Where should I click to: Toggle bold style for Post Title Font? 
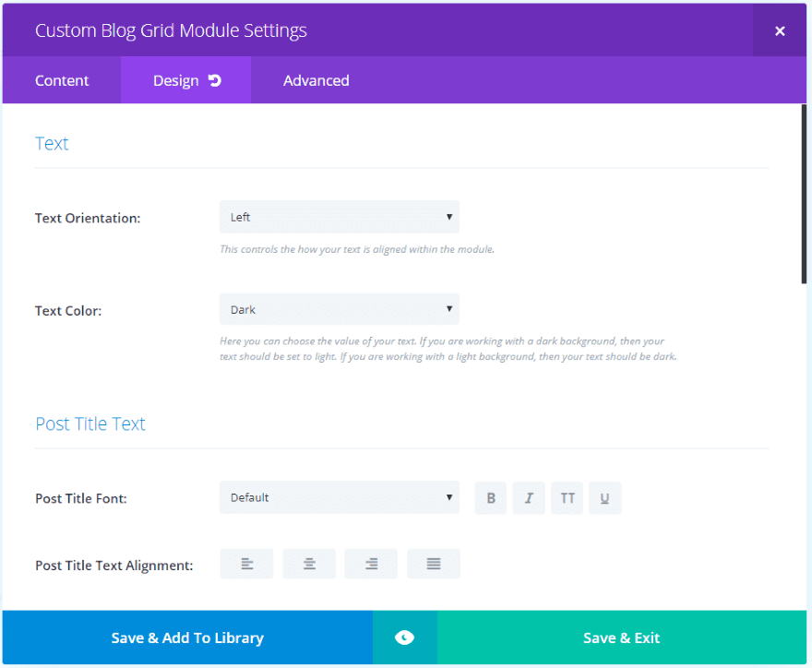(x=490, y=498)
